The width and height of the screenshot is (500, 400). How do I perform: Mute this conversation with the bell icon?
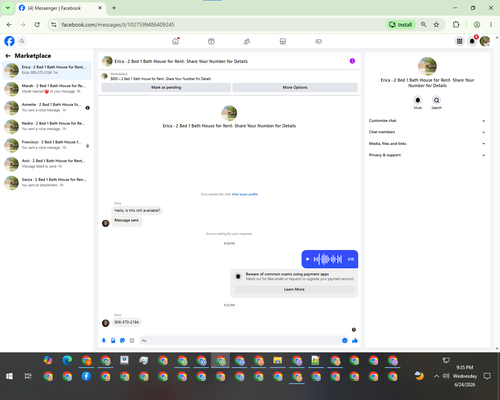pyautogui.click(x=418, y=100)
